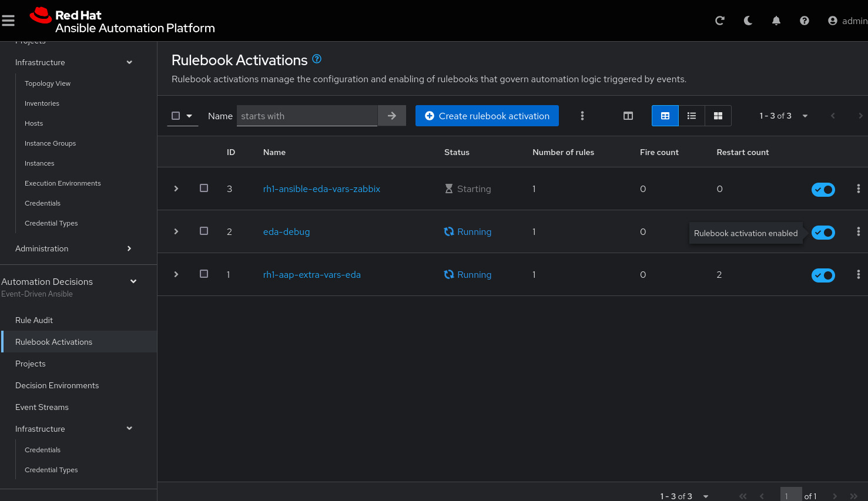Go to previous page in top pagination
The height and width of the screenshot is (501, 868).
[x=833, y=116]
